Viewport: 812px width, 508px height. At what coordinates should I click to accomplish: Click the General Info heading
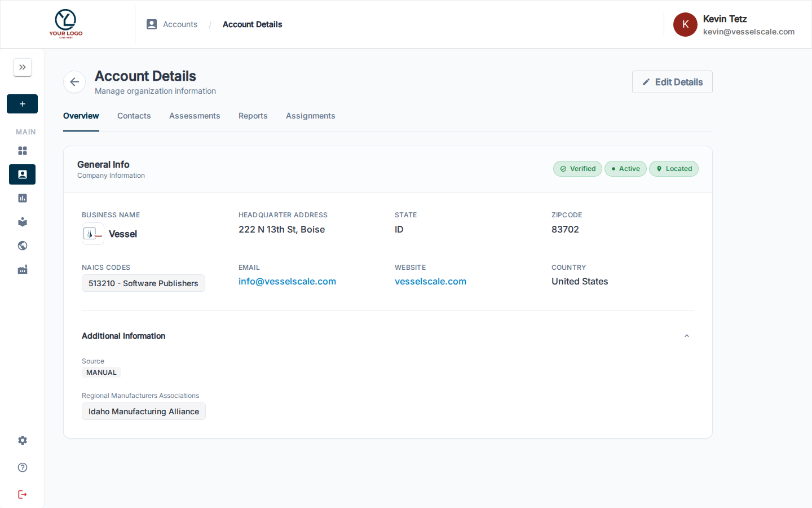pos(103,164)
